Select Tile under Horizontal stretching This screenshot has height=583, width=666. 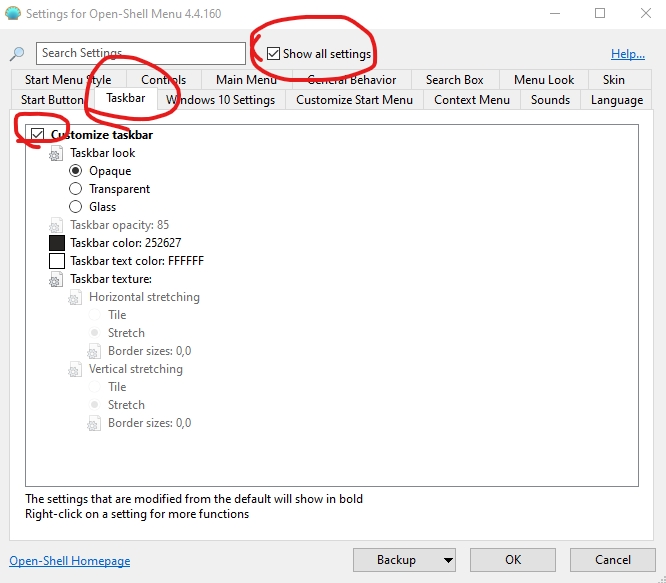(94, 315)
